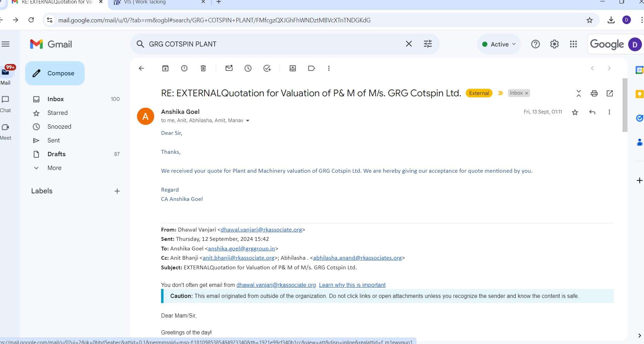644x344 pixels.
Task: Bookmark this page star icon
Action: pyautogui.click(x=590, y=20)
